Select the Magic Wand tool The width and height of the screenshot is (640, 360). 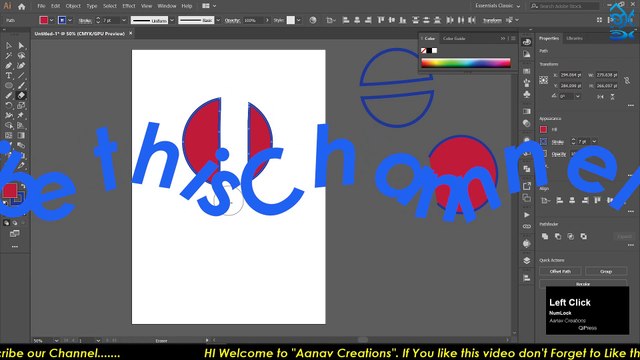(9, 56)
